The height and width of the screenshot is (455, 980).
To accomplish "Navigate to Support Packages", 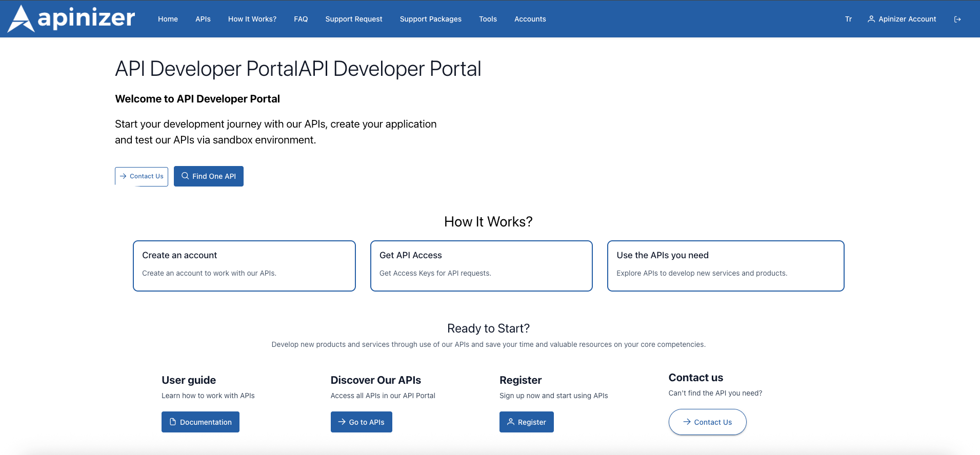I will 430,19.
